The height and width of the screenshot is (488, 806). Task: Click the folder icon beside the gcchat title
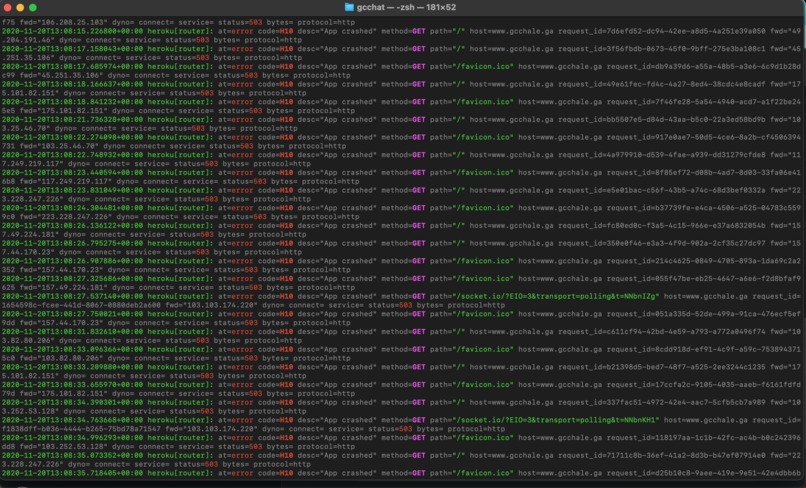coord(349,7)
